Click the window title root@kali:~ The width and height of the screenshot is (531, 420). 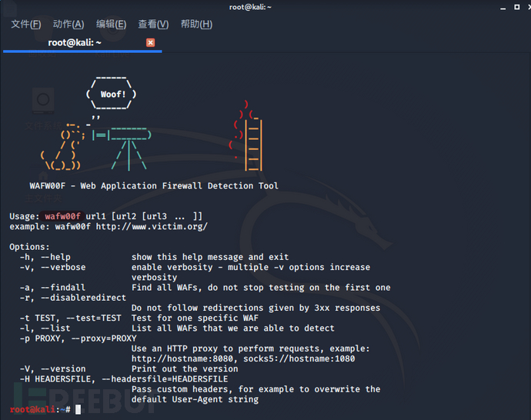tap(250, 7)
